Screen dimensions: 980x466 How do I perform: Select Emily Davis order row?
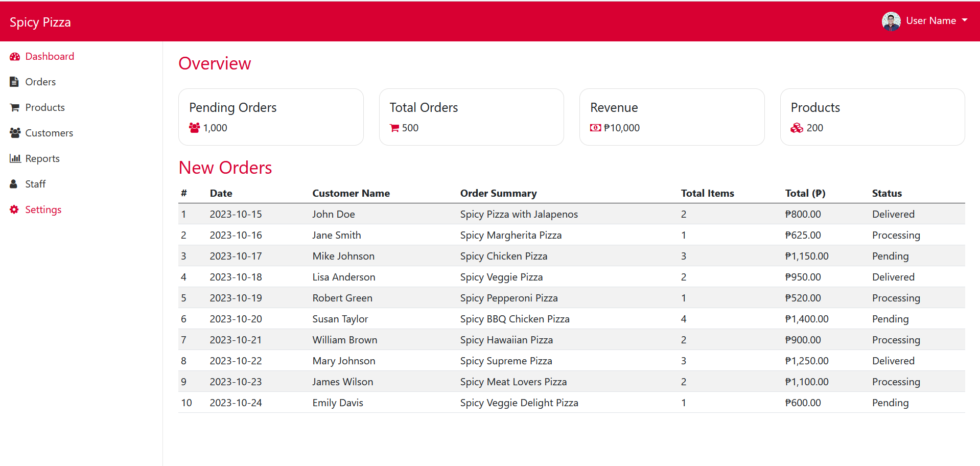(571, 403)
